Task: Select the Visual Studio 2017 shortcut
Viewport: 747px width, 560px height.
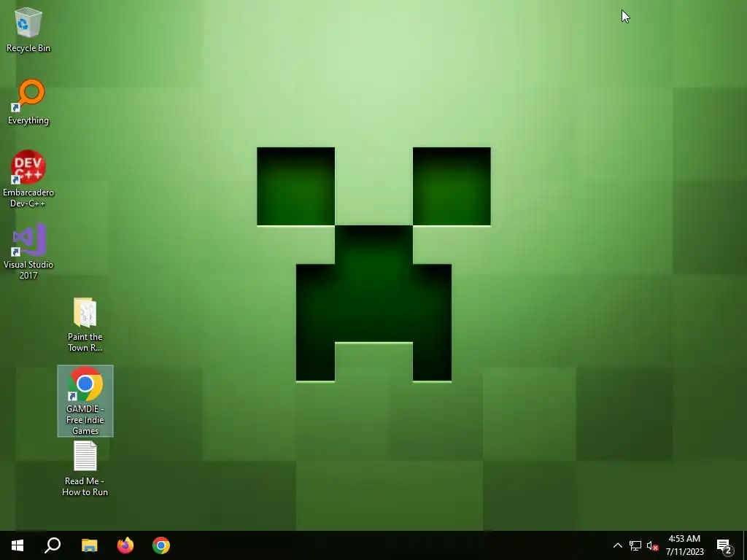Action: [28, 251]
